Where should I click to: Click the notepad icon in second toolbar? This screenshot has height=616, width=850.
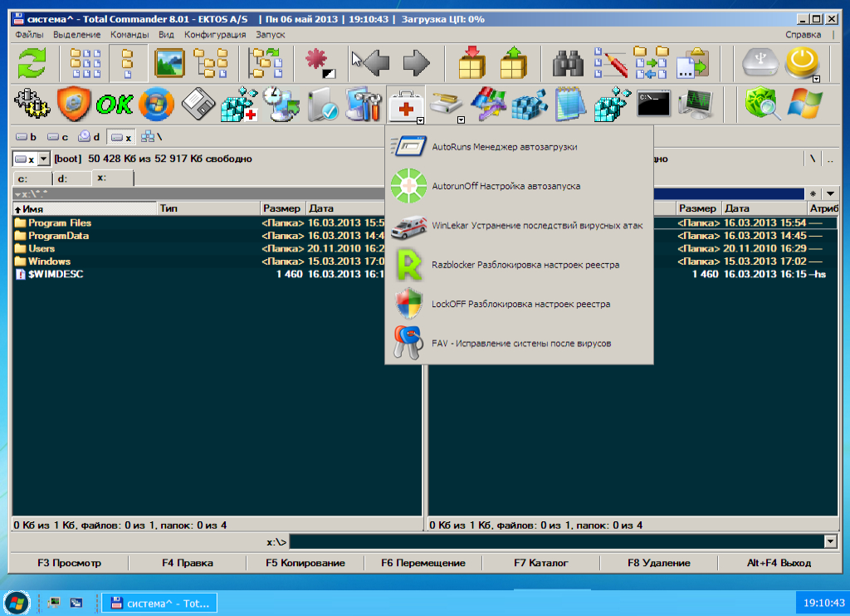coord(570,104)
